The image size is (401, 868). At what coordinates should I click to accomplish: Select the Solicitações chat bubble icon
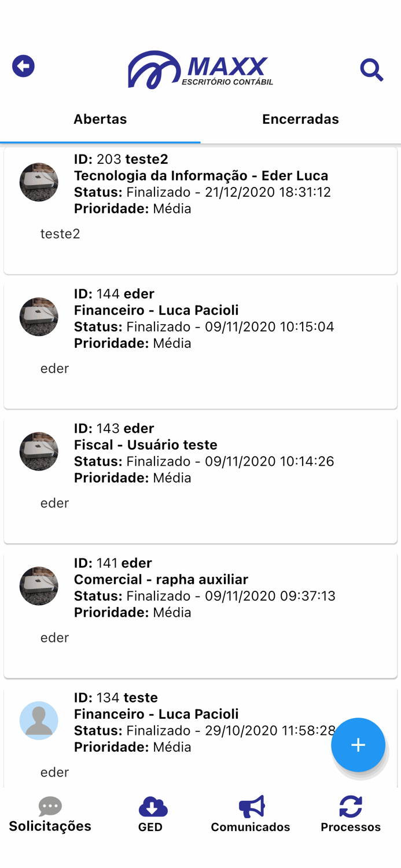click(x=50, y=806)
